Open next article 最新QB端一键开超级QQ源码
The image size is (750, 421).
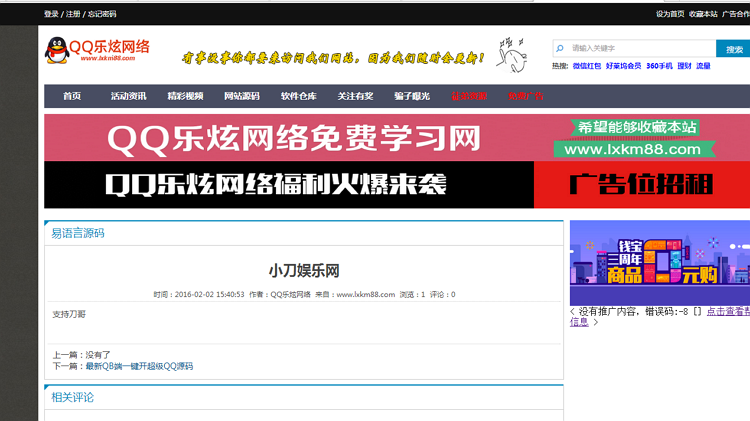[139, 366]
